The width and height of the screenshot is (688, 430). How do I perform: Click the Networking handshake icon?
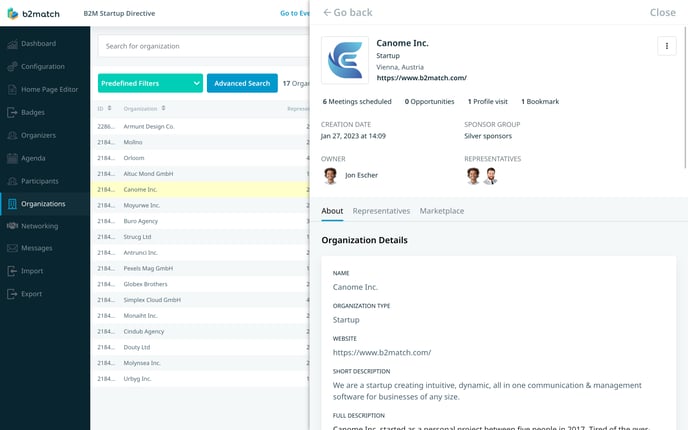[12, 226]
